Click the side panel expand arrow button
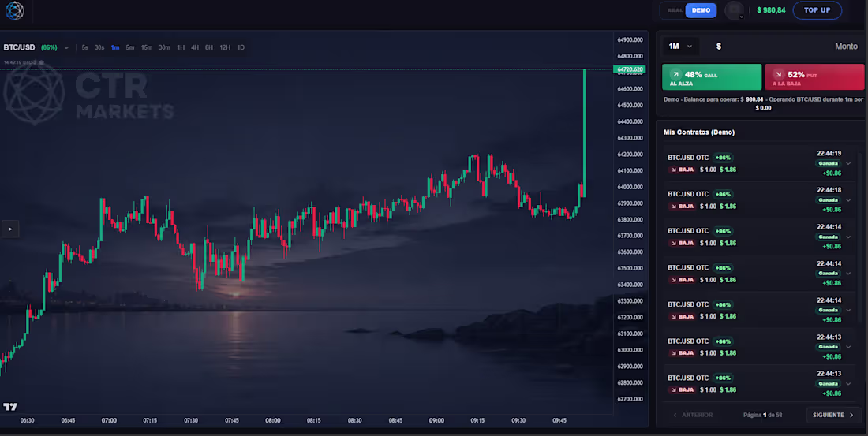The image size is (868, 436). [x=10, y=229]
